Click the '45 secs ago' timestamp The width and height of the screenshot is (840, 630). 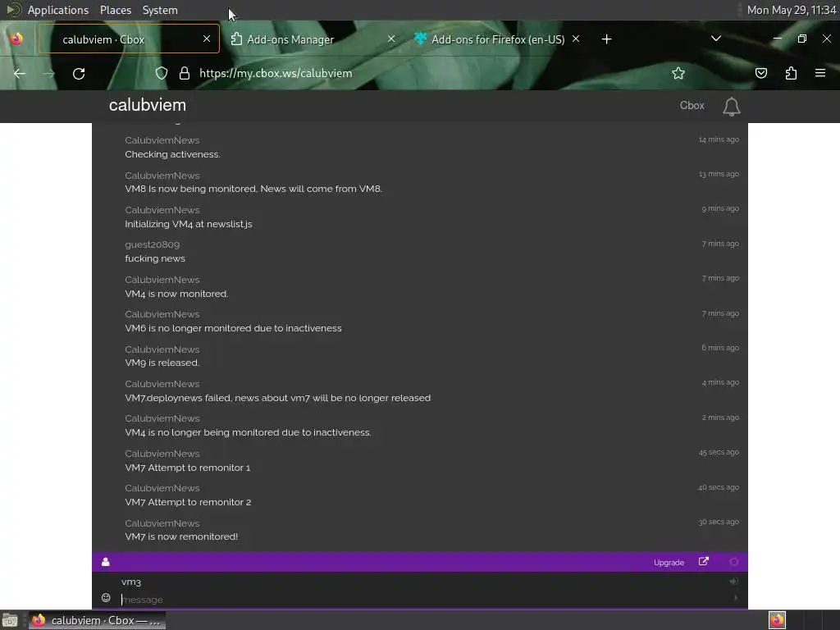719,452
